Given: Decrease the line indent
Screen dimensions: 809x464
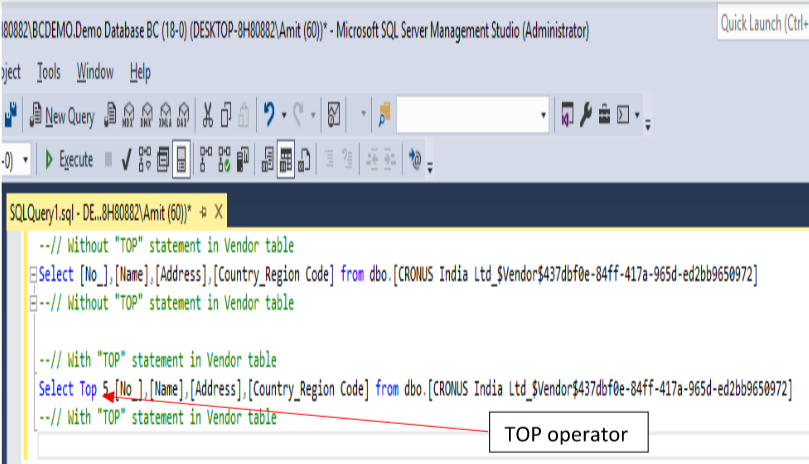Looking at the screenshot, I should [x=372, y=159].
